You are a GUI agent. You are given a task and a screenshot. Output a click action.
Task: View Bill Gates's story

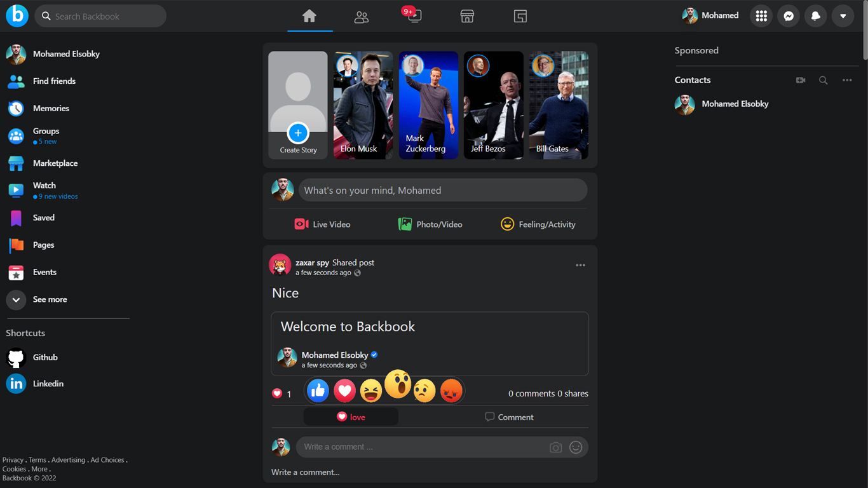(559, 105)
